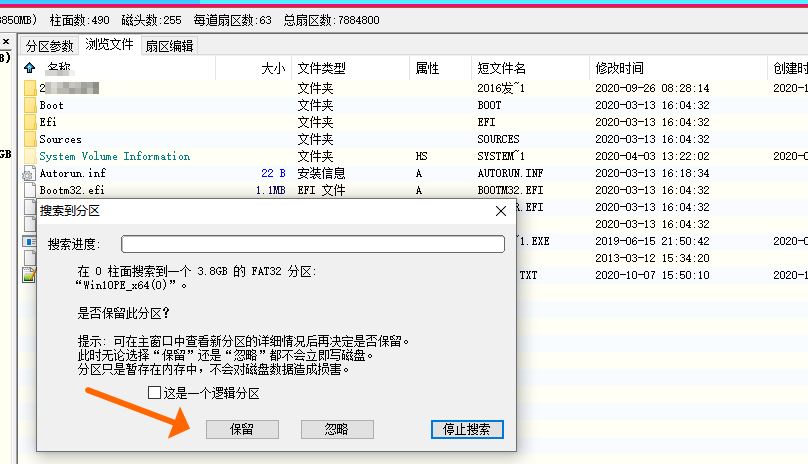The image size is (808, 464).
Task: Click the 保留 button to keep partition
Action: (242, 429)
